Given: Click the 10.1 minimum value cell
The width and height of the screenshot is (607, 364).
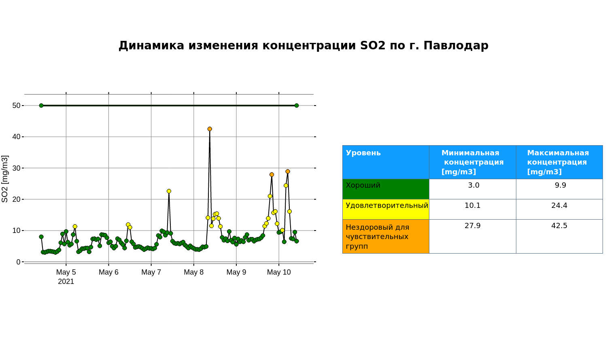Looking at the screenshot, I should tap(473, 209).
